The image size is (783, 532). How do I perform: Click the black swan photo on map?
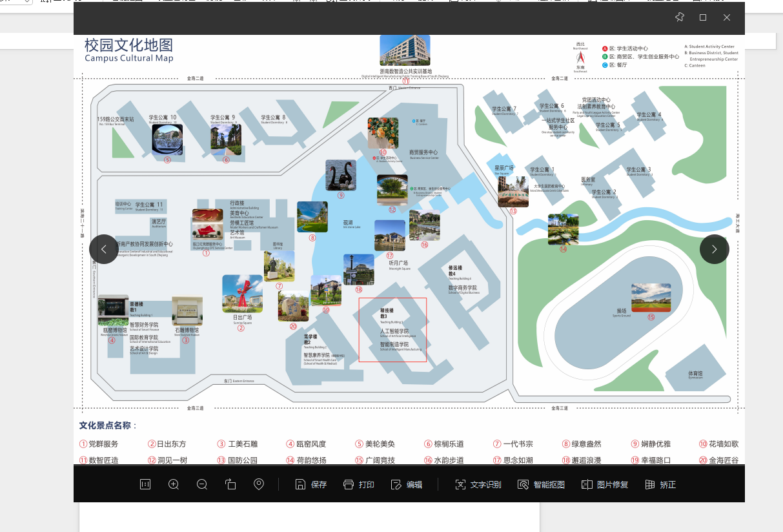pyautogui.click(x=341, y=175)
